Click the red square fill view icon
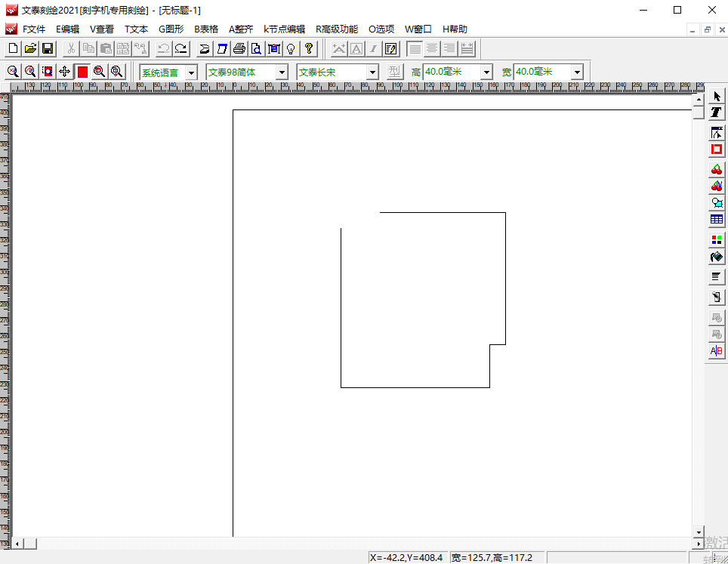Viewport: 728px width, 564px height. pos(82,72)
